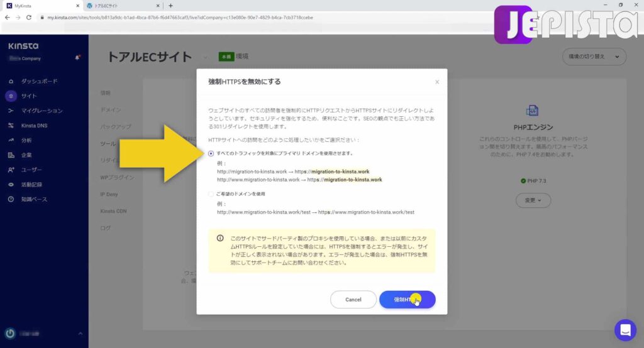The height and width of the screenshot is (348, 644).
Task: Open 知識ベース in the sidebar
Action: 34,200
